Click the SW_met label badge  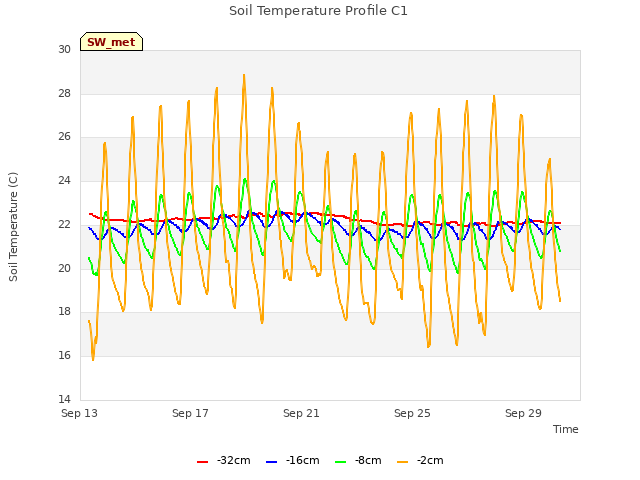(111, 42)
